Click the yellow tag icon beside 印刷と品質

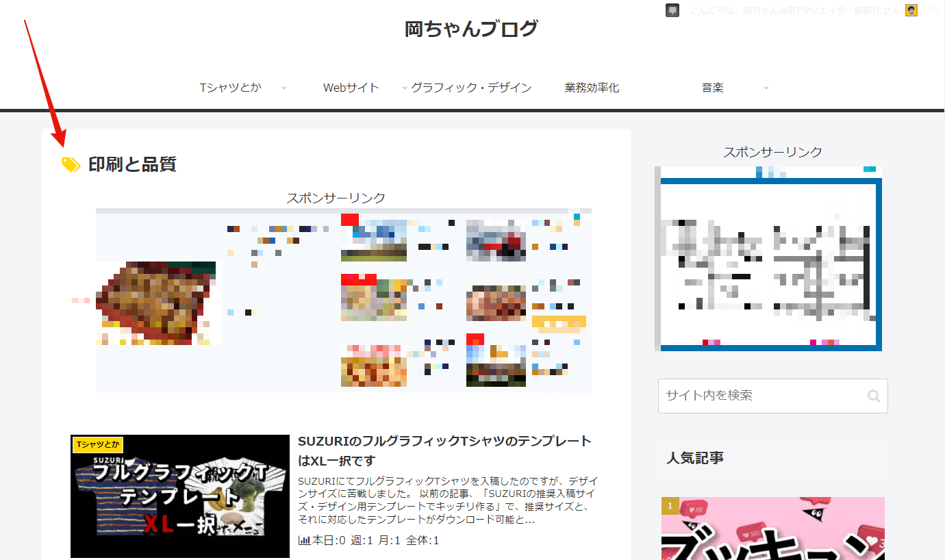[71, 164]
